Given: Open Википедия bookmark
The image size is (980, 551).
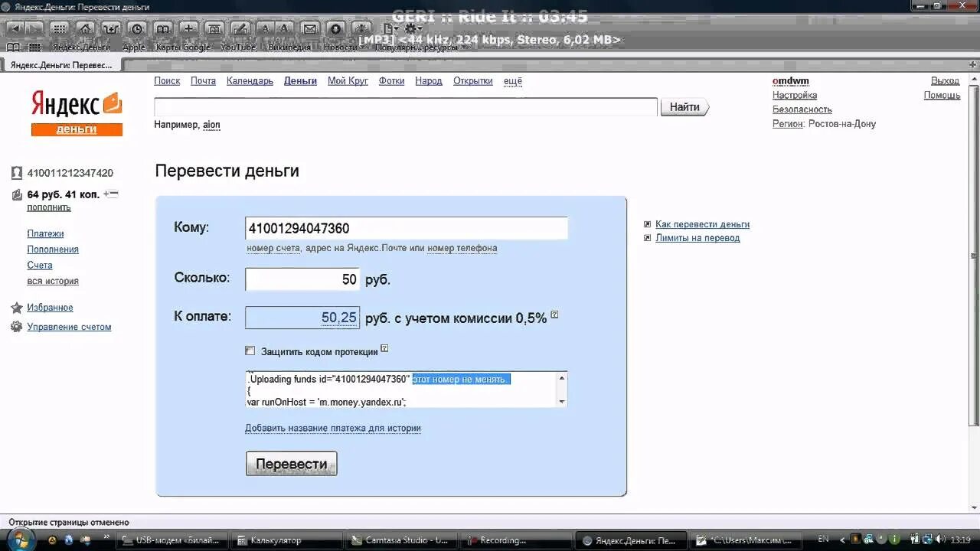Looking at the screenshot, I should [289, 47].
